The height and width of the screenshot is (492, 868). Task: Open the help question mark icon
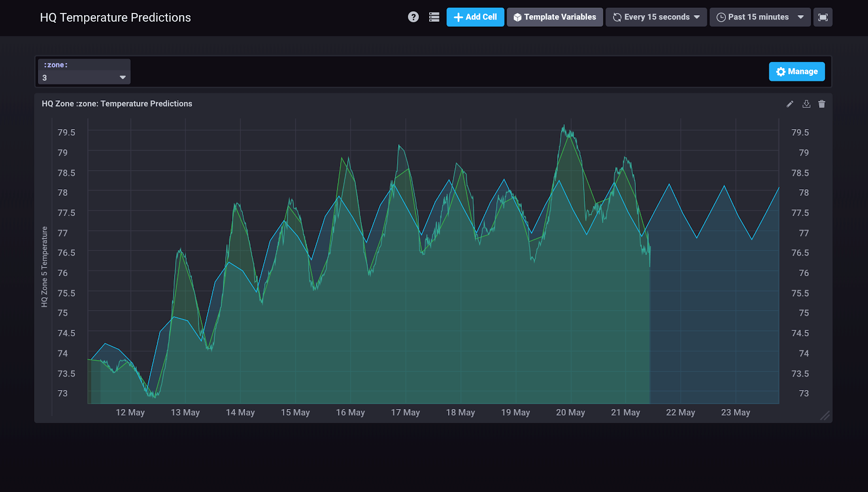(x=413, y=17)
